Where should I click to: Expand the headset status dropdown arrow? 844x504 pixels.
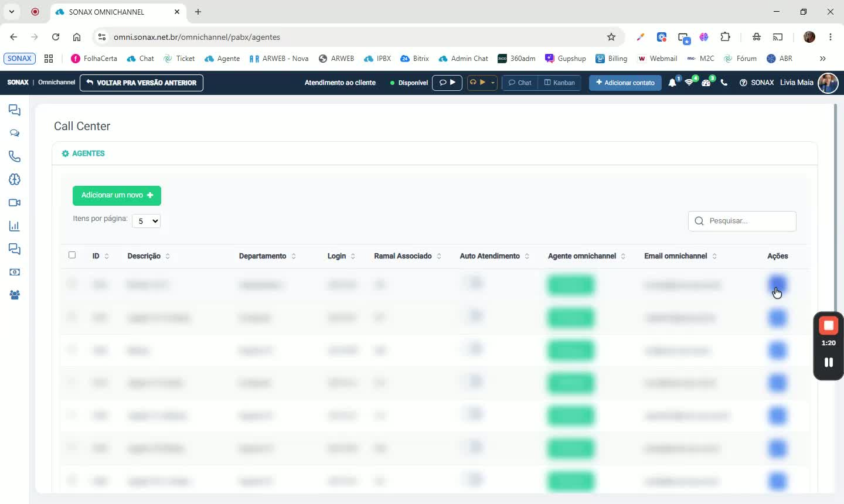click(493, 83)
